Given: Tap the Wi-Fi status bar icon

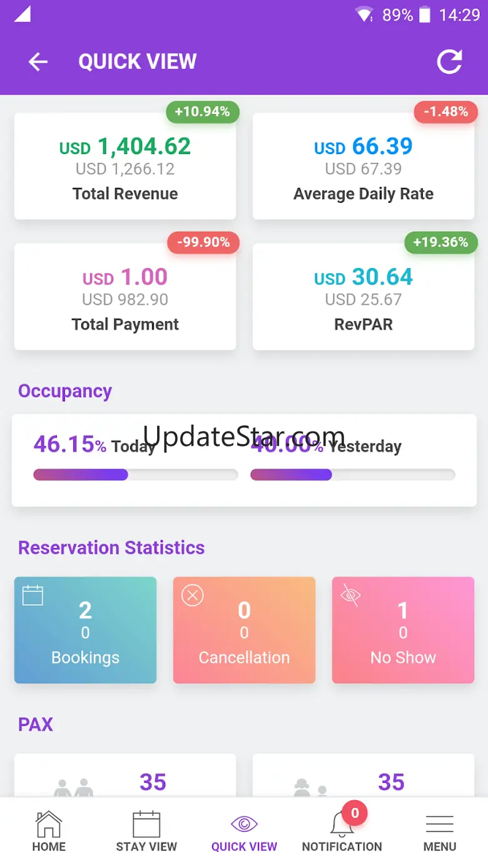Looking at the screenshot, I should tap(363, 14).
